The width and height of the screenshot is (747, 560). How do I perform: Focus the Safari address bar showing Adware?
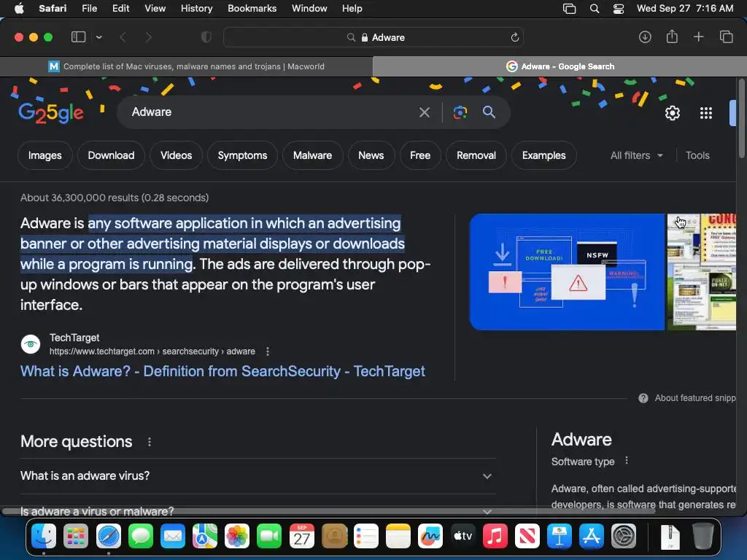click(373, 37)
